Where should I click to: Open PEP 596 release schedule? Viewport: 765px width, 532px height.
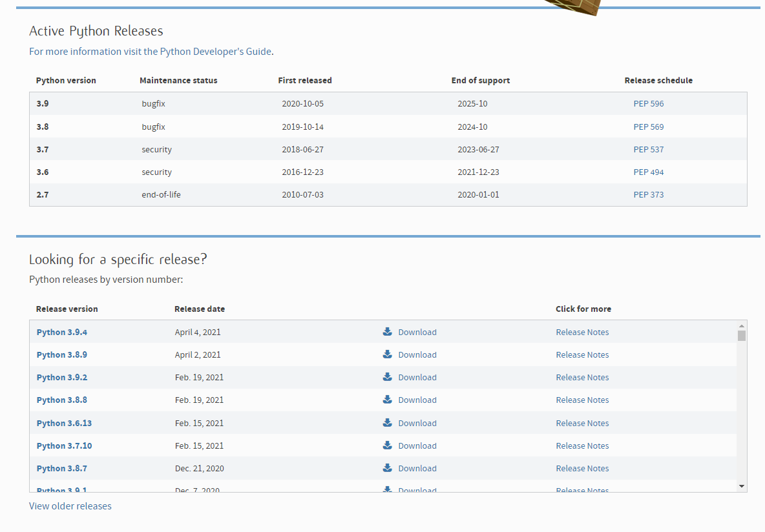click(649, 103)
